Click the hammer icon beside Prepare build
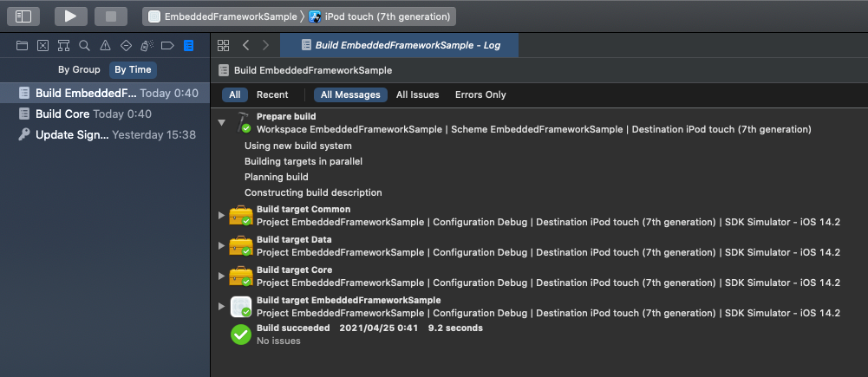 pos(242,122)
